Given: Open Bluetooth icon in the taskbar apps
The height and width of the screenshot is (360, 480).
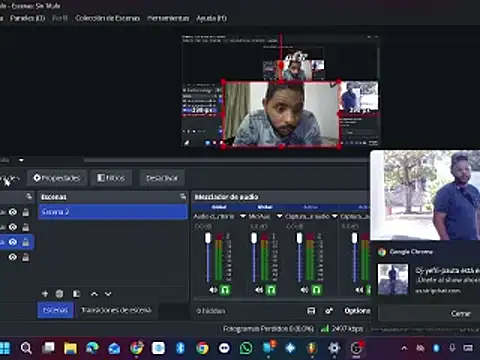Looking at the screenshot, I should [x=180, y=348].
